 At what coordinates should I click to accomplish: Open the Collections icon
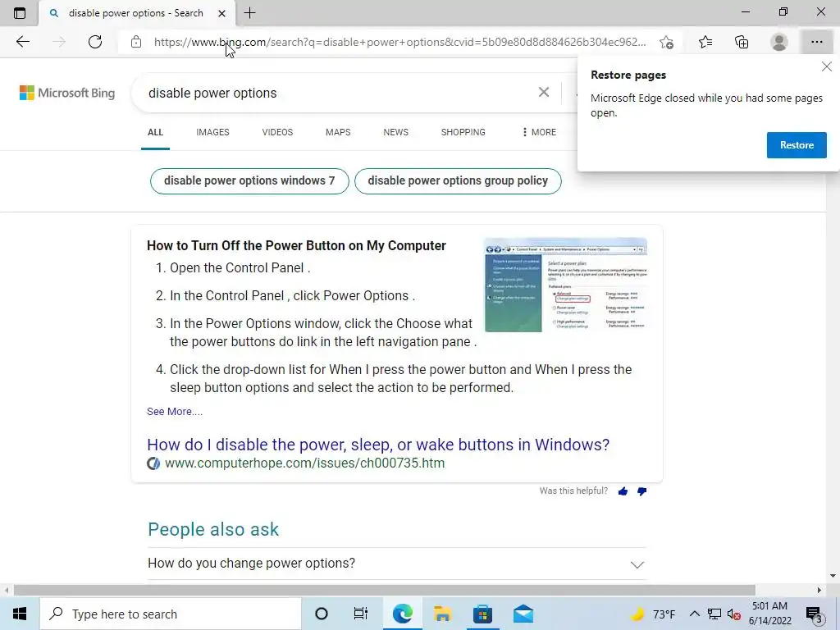click(742, 42)
